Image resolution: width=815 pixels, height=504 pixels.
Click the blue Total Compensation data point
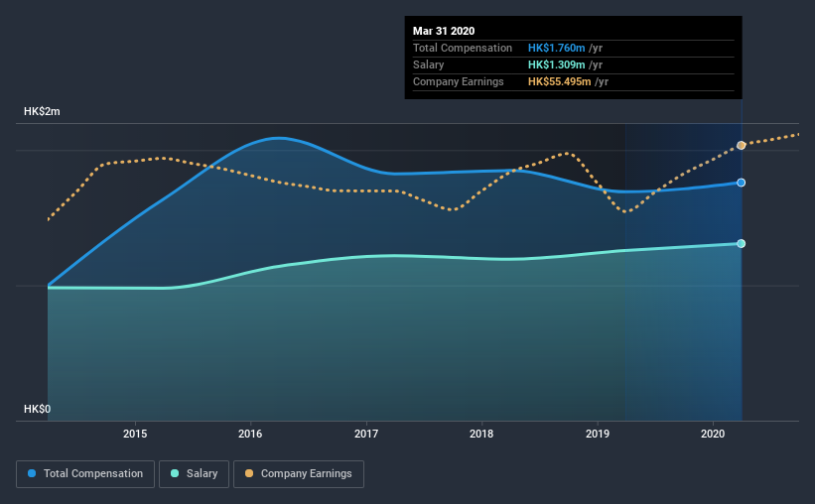click(742, 183)
